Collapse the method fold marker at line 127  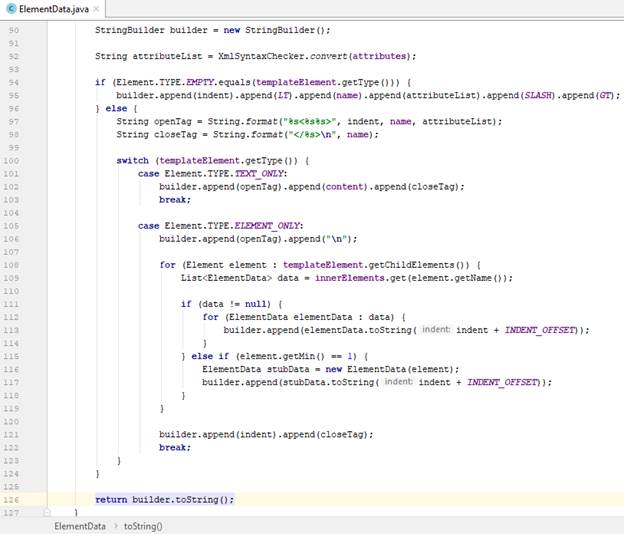click(47, 513)
